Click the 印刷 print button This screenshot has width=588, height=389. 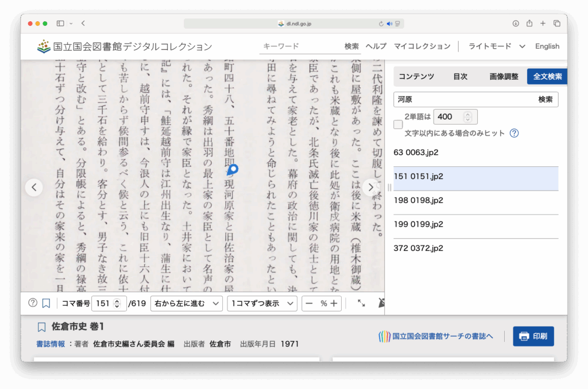pyautogui.click(x=533, y=336)
